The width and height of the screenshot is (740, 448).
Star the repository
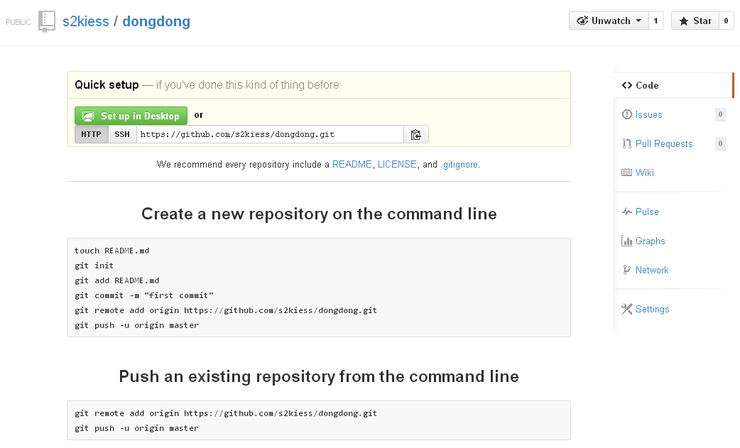coord(695,21)
